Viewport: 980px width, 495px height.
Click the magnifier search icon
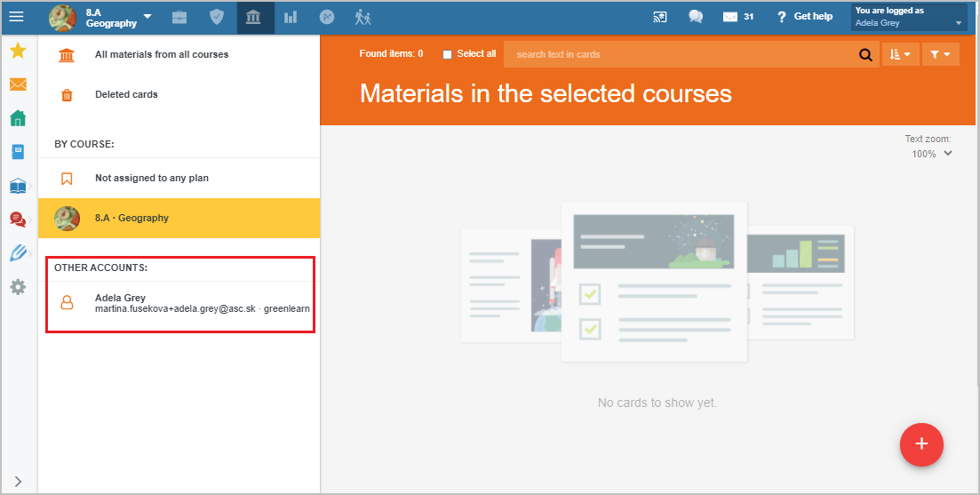[865, 55]
